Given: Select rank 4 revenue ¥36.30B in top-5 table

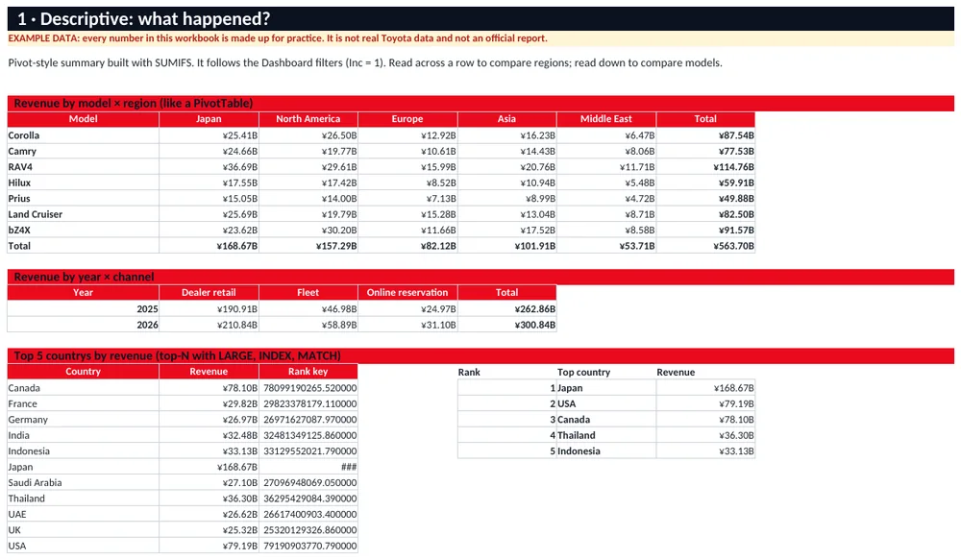Looking at the screenshot, I should [x=705, y=435].
